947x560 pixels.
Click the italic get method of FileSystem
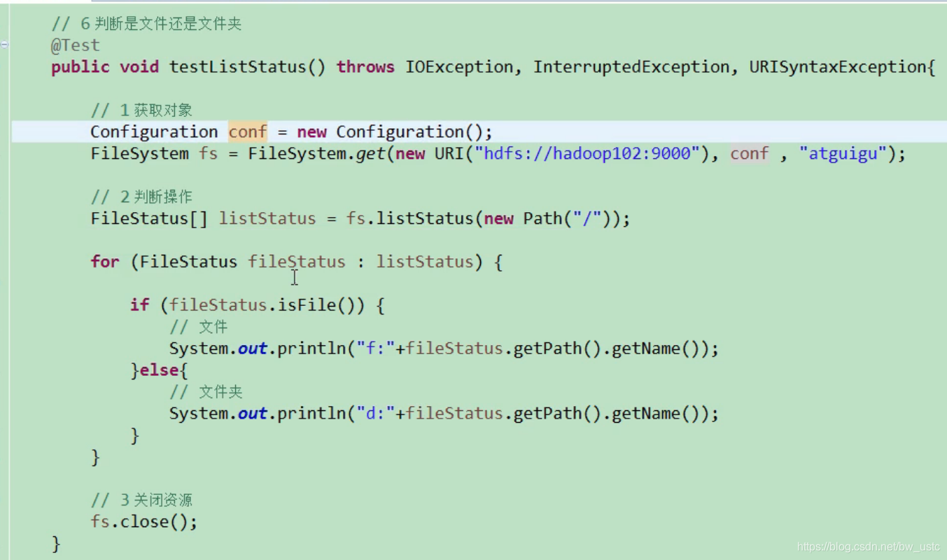click(370, 153)
